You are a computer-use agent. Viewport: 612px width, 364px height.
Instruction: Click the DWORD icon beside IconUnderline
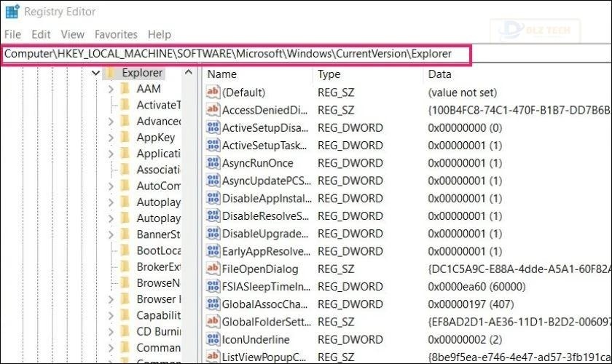213,339
